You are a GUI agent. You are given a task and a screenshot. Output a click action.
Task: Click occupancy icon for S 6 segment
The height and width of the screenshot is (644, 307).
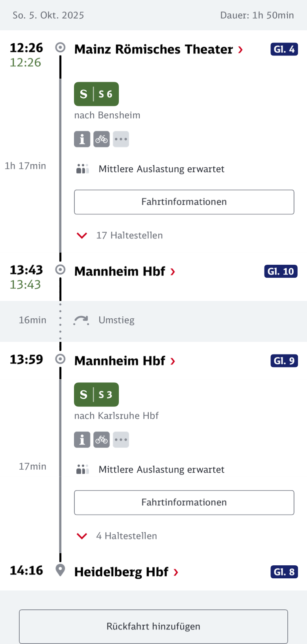click(82, 169)
